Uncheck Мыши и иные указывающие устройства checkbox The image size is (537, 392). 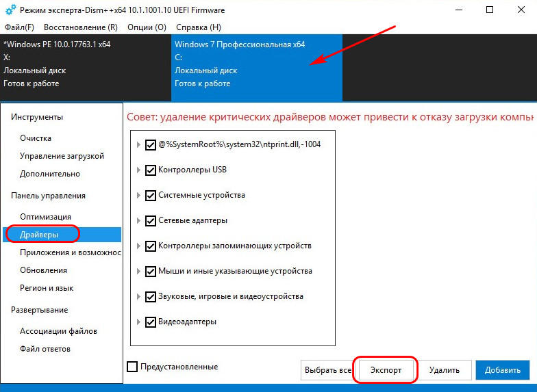[x=151, y=271]
